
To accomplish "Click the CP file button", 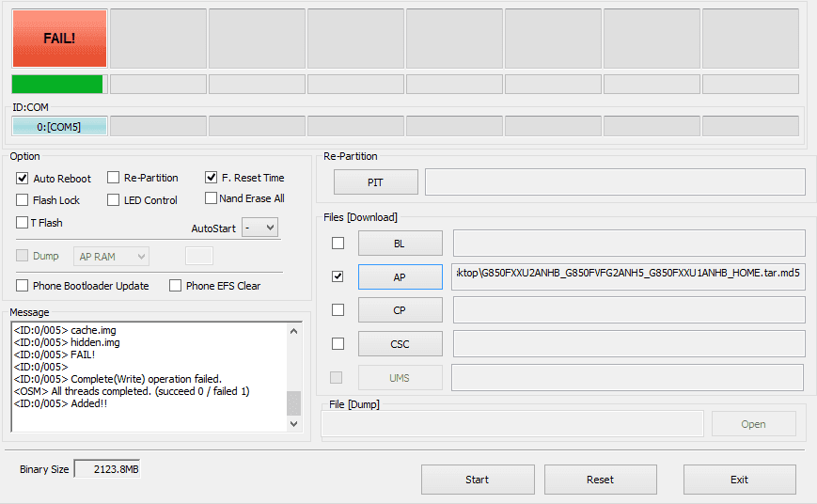I will coord(401,310).
